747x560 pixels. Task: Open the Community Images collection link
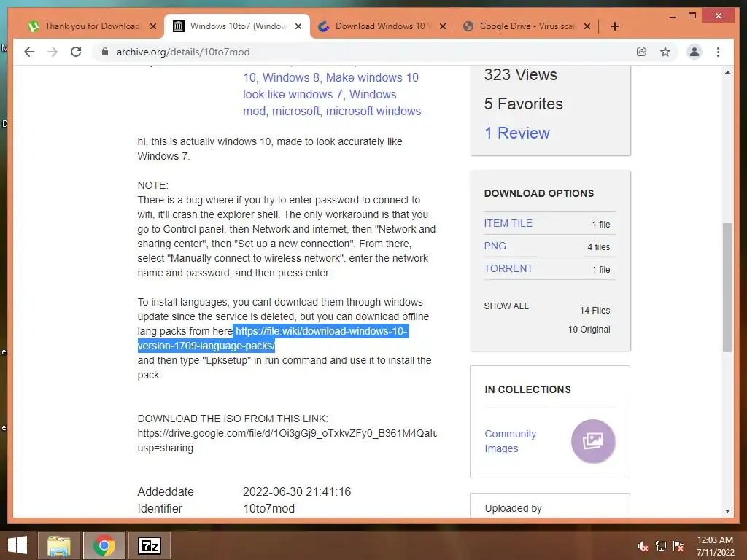[x=510, y=441]
